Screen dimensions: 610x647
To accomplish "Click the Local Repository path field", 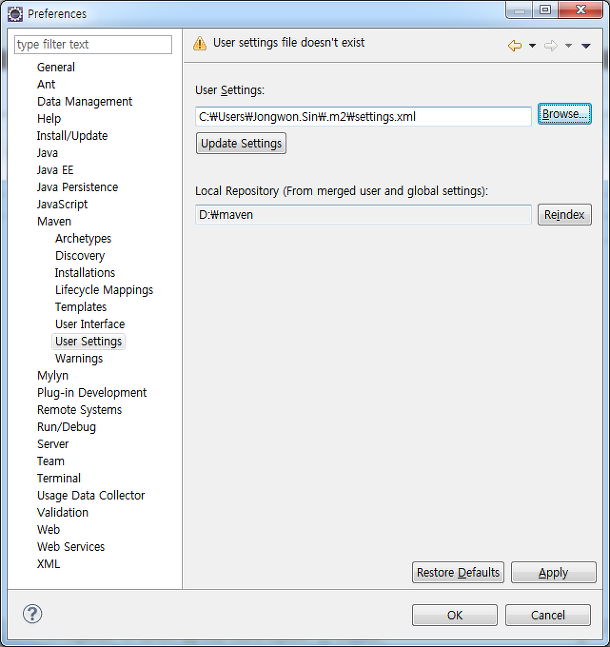I will [363, 215].
